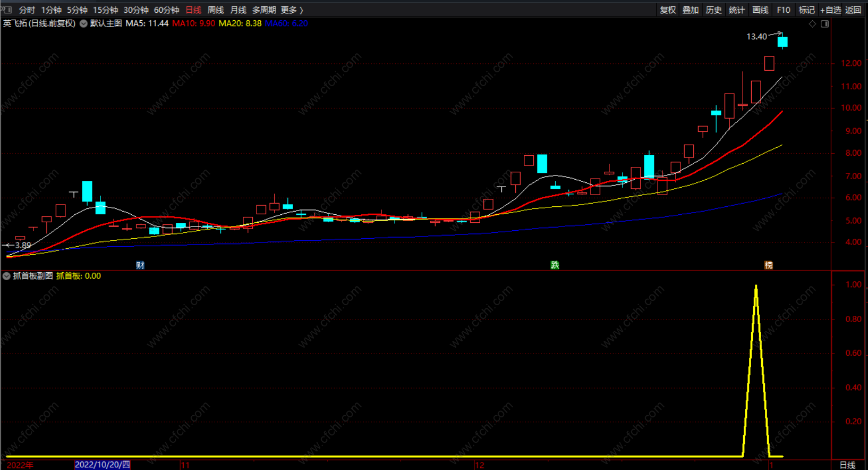The width and height of the screenshot is (868, 470).
Task: Click the 2022年 axis label
Action: coord(20,465)
